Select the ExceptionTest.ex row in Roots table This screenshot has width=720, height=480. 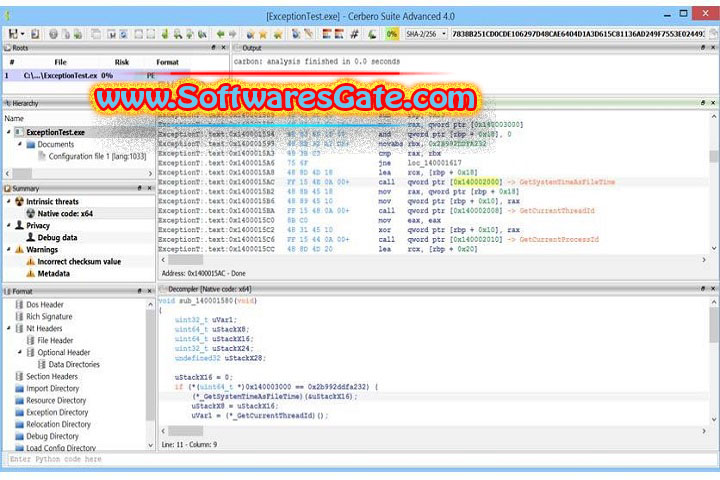point(97,75)
